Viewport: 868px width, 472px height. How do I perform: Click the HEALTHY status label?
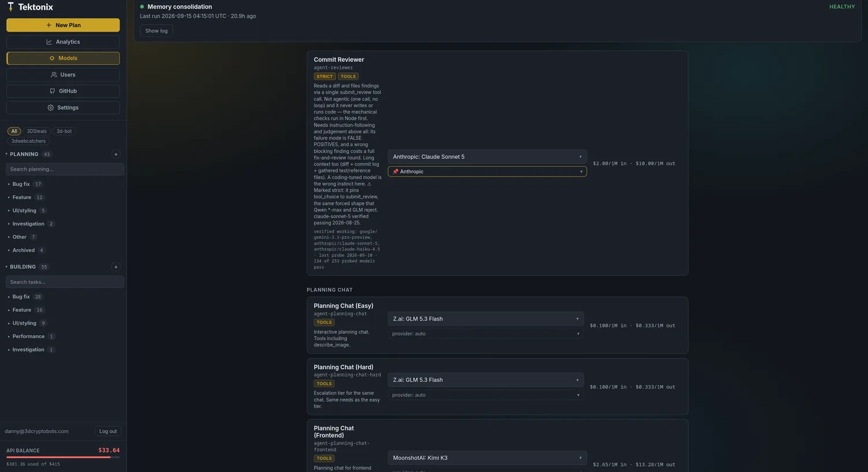pos(842,7)
